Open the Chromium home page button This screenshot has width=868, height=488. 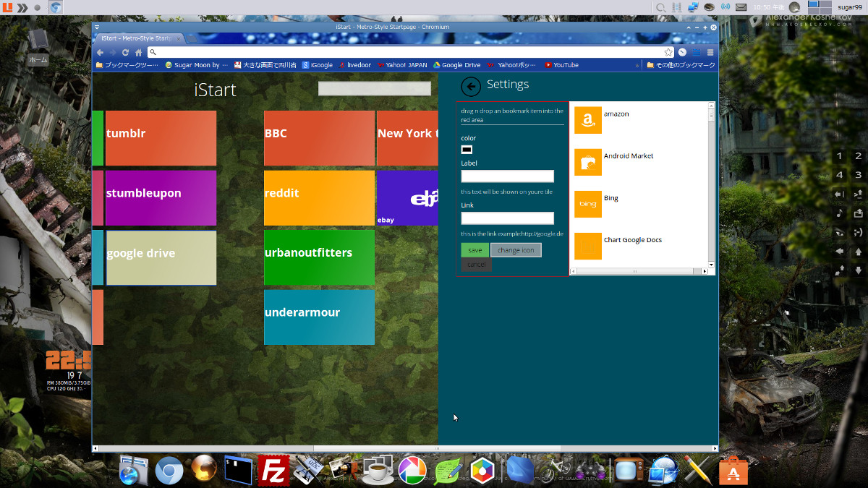pos(138,52)
